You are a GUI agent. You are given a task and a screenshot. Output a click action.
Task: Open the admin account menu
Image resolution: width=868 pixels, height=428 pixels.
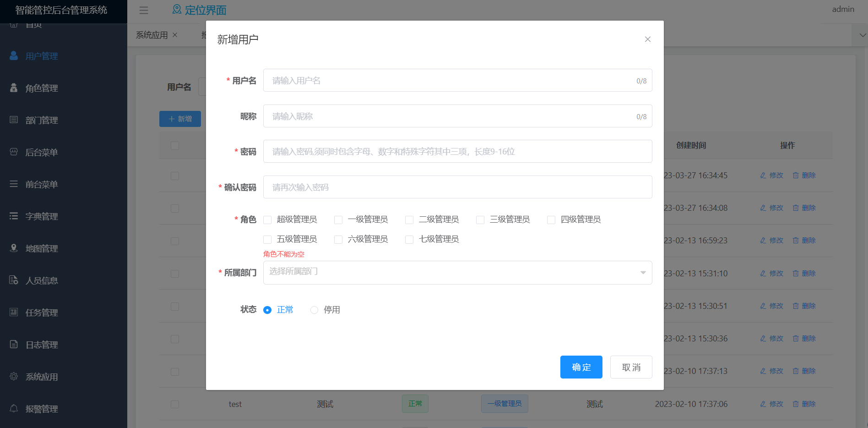click(843, 9)
